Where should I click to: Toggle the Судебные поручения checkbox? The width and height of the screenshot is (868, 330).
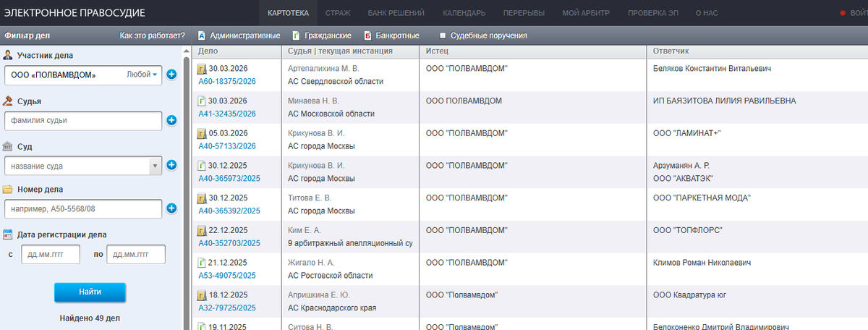pyautogui.click(x=443, y=35)
